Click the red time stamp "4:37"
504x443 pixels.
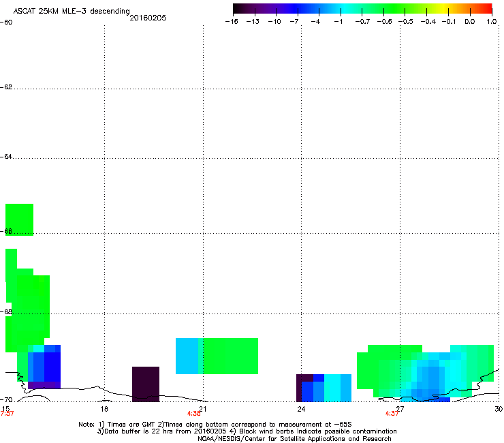pyautogui.click(x=392, y=414)
